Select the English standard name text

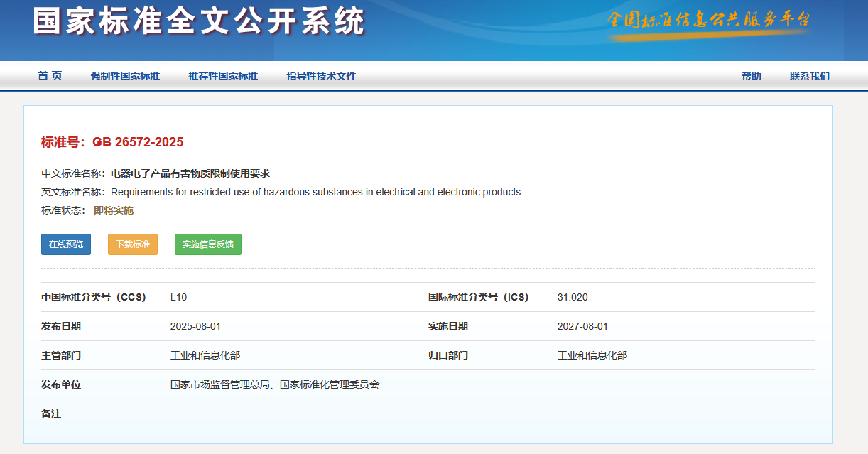(316, 192)
